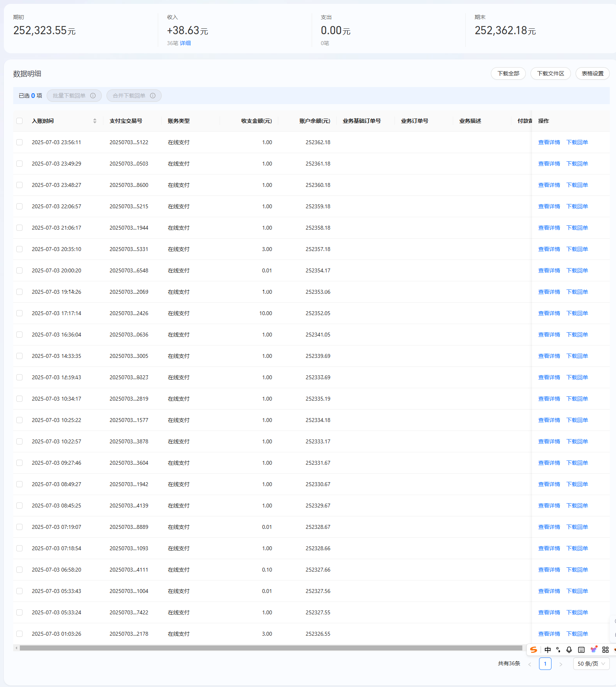Viewport: 616px width, 687px height.
Task: Click 合并下载回单 button
Action: 134,96
